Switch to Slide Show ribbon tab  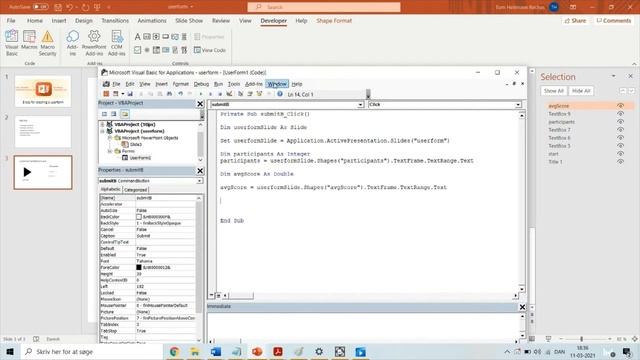click(x=189, y=20)
